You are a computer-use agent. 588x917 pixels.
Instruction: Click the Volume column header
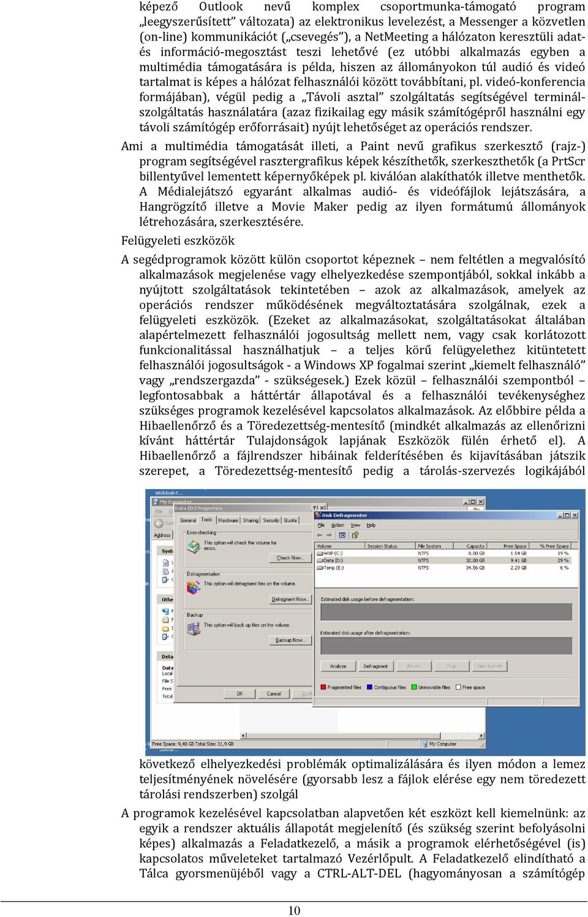coord(340,546)
